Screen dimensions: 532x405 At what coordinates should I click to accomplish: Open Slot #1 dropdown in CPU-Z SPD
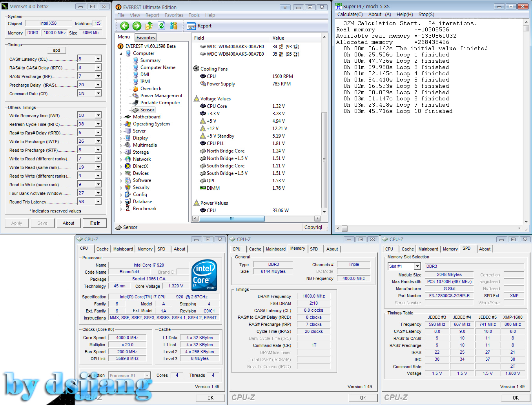(417, 266)
